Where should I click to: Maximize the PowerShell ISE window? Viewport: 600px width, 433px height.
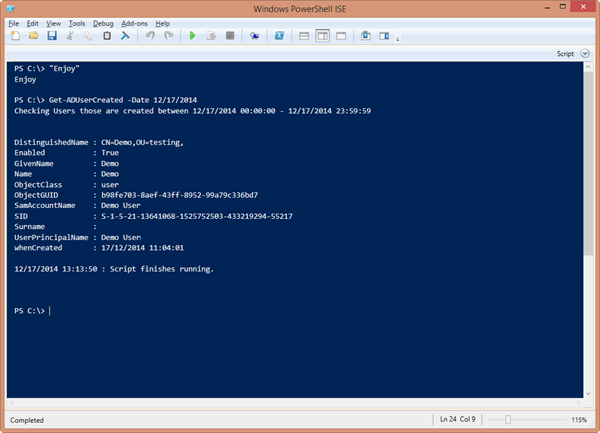[x=562, y=7]
